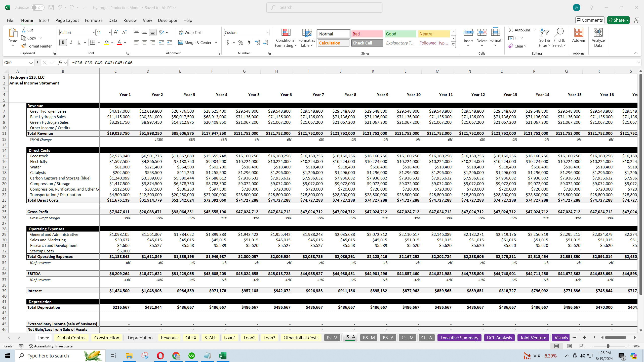The height and width of the screenshot is (362, 644).
Task: Click the Decrease Indent icon
Action: coord(162,42)
